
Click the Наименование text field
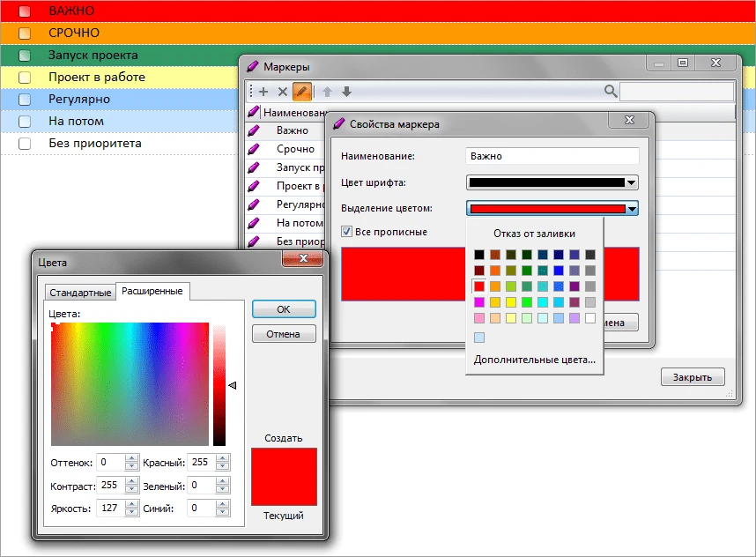[x=552, y=156]
